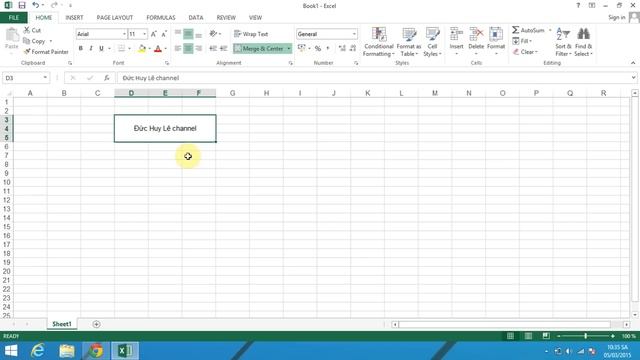Toggle Merge & Center

tap(259, 48)
